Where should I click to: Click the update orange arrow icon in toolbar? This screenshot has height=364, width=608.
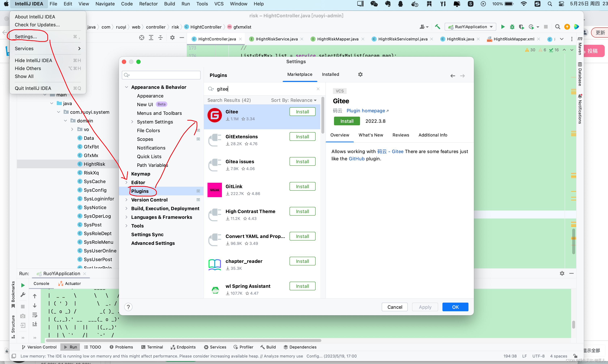click(x=567, y=27)
